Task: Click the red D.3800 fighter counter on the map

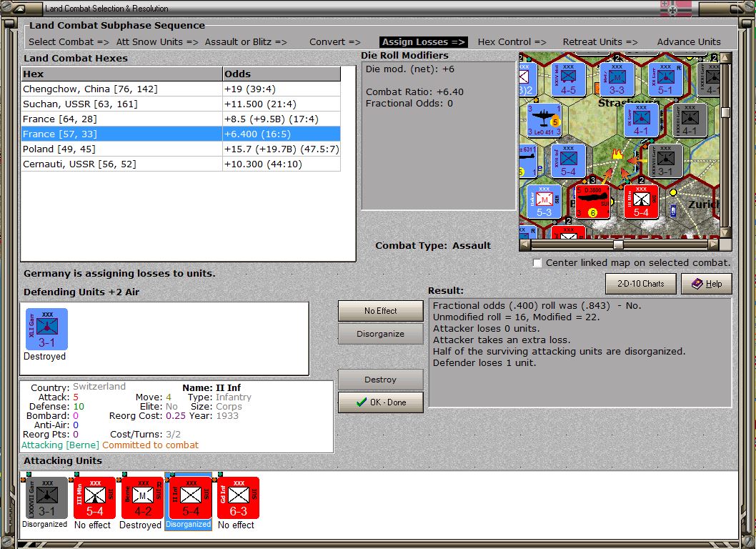Action: coord(592,202)
